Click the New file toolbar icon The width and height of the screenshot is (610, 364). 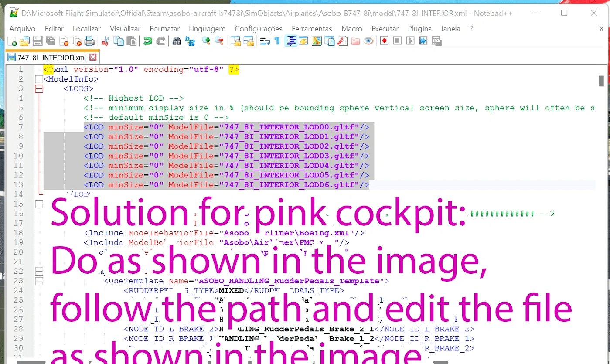click(x=13, y=41)
